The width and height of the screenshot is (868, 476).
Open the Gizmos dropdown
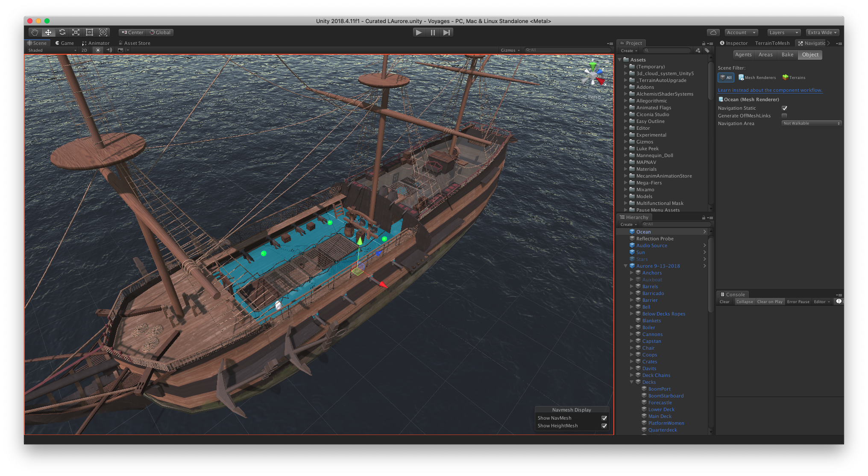[510, 50]
